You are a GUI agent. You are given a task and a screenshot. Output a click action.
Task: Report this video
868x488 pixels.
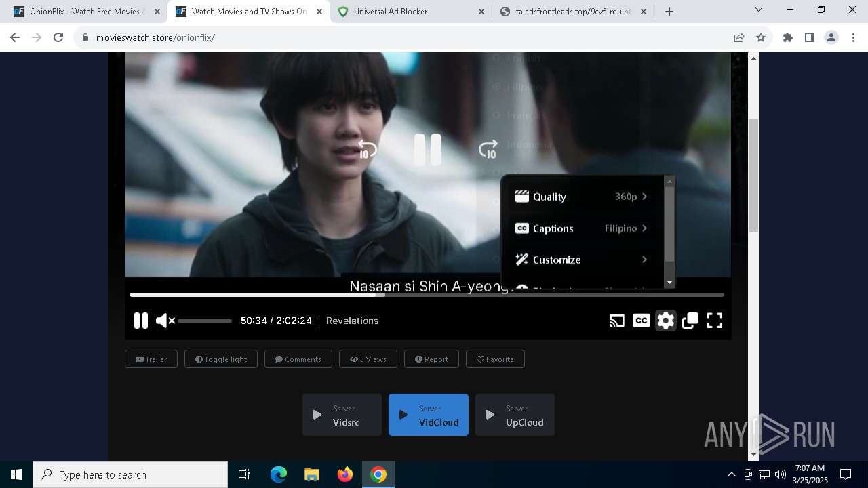click(x=431, y=359)
